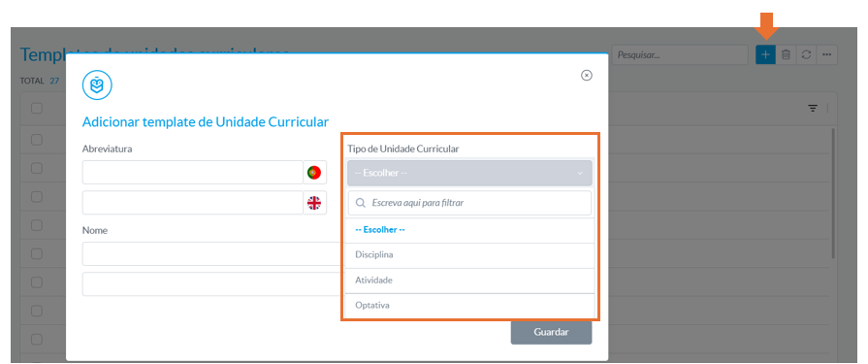The image size is (868, 364).
Task: Click the UK flag icon
Action: pyautogui.click(x=314, y=203)
